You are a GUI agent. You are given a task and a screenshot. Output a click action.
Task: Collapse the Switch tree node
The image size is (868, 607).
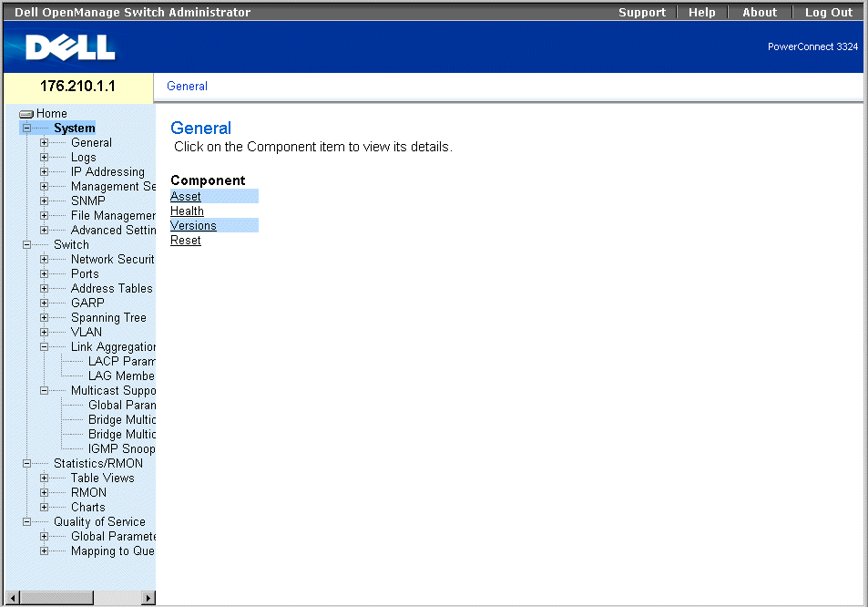pos(26,245)
